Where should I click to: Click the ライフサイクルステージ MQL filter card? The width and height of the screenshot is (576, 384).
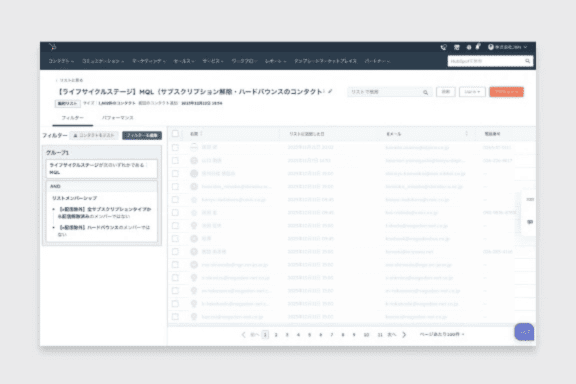click(x=101, y=169)
